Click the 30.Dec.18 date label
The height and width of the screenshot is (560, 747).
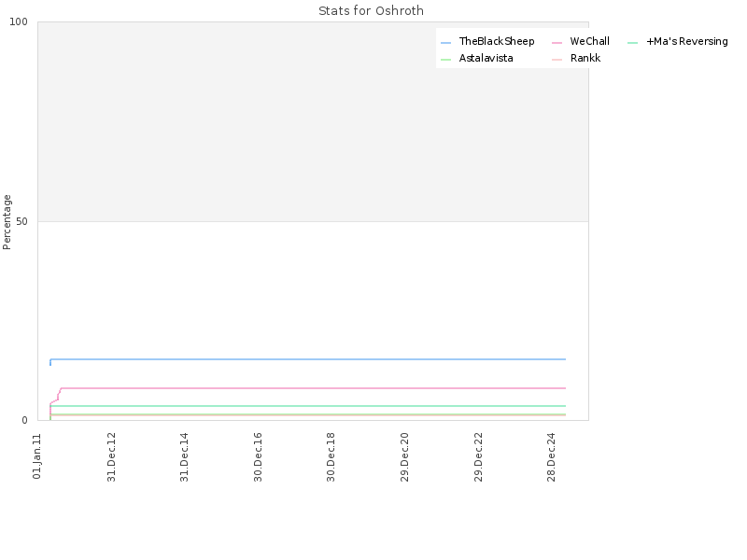[x=331, y=457]
